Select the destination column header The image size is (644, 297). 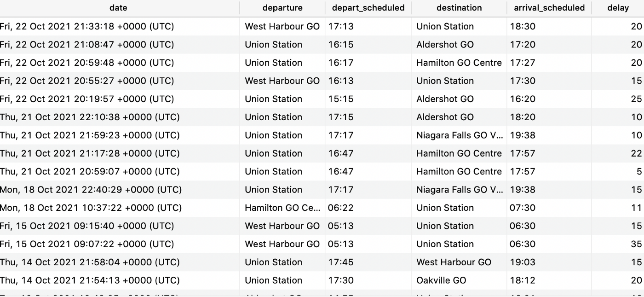(459, 8)
